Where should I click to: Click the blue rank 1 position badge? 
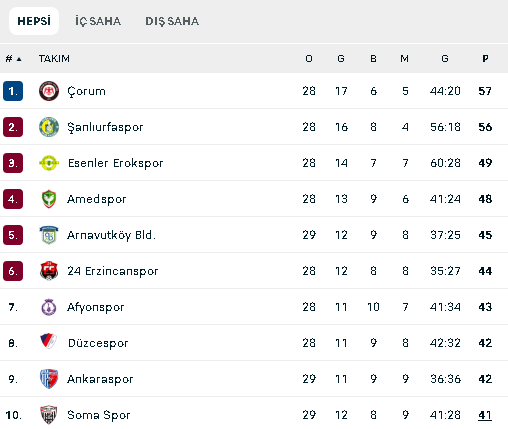pyautogui.click(x=13, y=91)
